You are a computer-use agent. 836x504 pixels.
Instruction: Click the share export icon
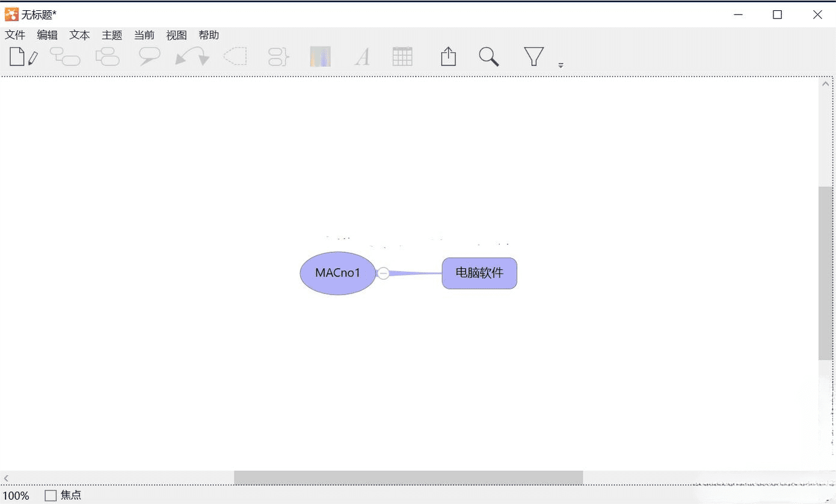coord(448,57)
